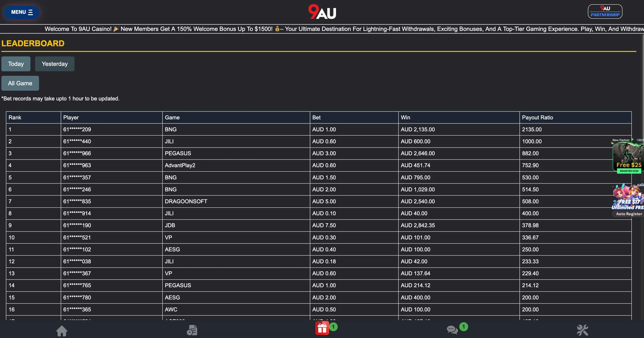Open the red gift box promotions icon

tap(322, 328)
